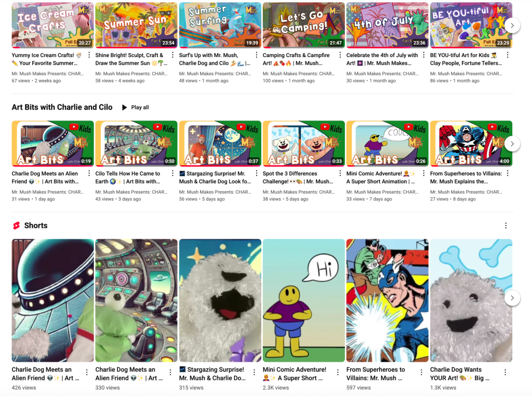
Task: Show next videos in top summer crafts row
Action: [x=512, y=25]
